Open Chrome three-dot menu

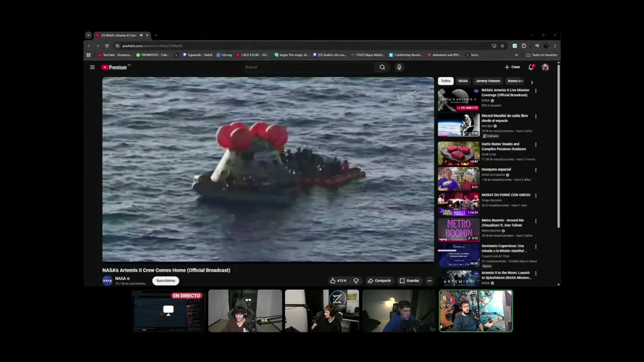coord(555,46)
